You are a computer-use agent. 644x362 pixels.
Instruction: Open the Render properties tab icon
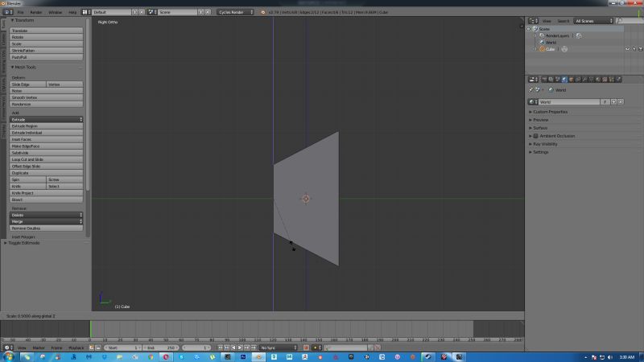click(x=544, y=80)
